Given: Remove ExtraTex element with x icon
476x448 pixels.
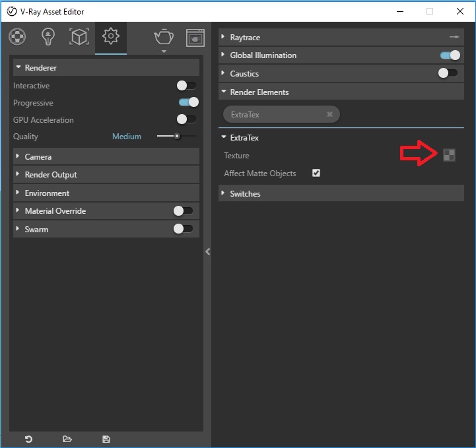Looking at the screenshot, I should click(x=329, y=114).
